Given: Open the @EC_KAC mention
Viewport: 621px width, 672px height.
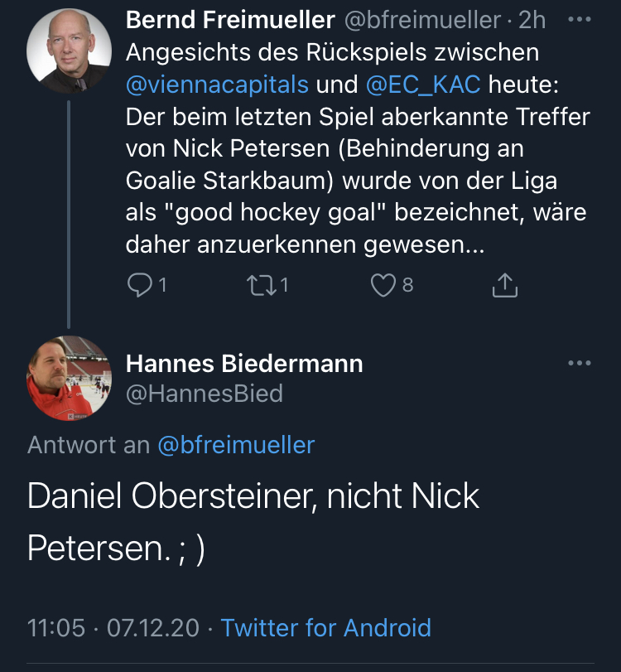Looking at the screenshot, I should [x=424, y=84].
